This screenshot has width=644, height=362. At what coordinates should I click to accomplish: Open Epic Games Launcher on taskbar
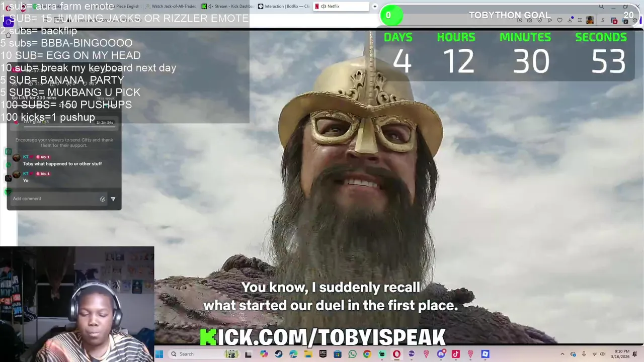coord(323,354)
